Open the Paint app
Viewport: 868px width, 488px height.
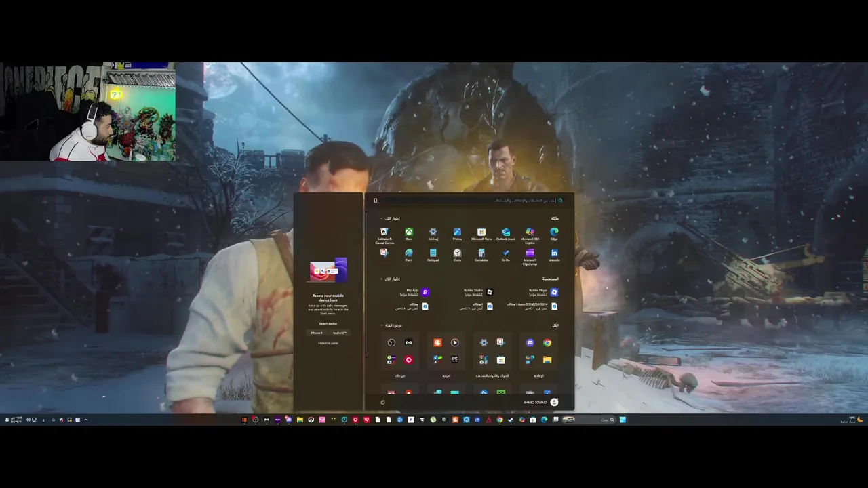[x=409, y=255]
